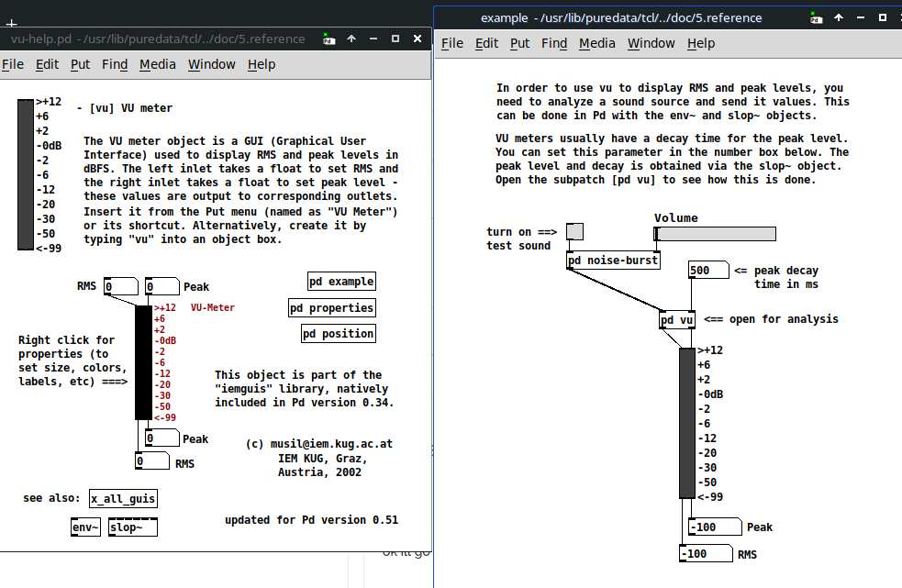Viewport: 902px width, 588px height.
Task: Open the pd properties subpatch
Action: click(332, 308)
